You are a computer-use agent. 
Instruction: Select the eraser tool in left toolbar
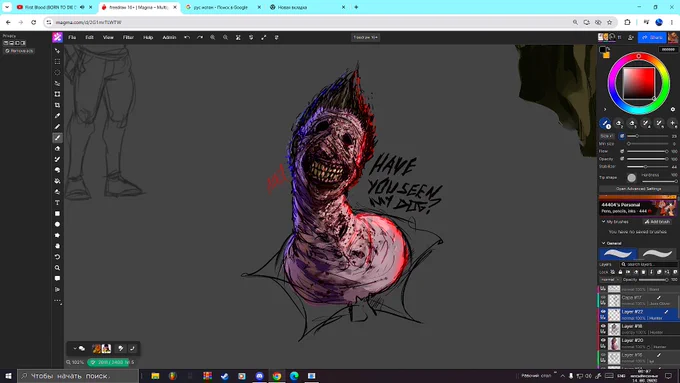click(57, 148)
